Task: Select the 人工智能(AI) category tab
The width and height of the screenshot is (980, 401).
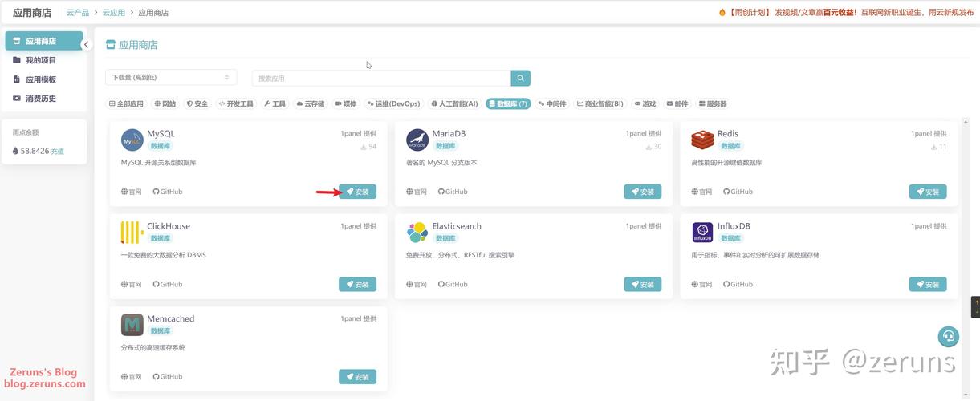Action: pyautogui.click(x=454, y=103)
